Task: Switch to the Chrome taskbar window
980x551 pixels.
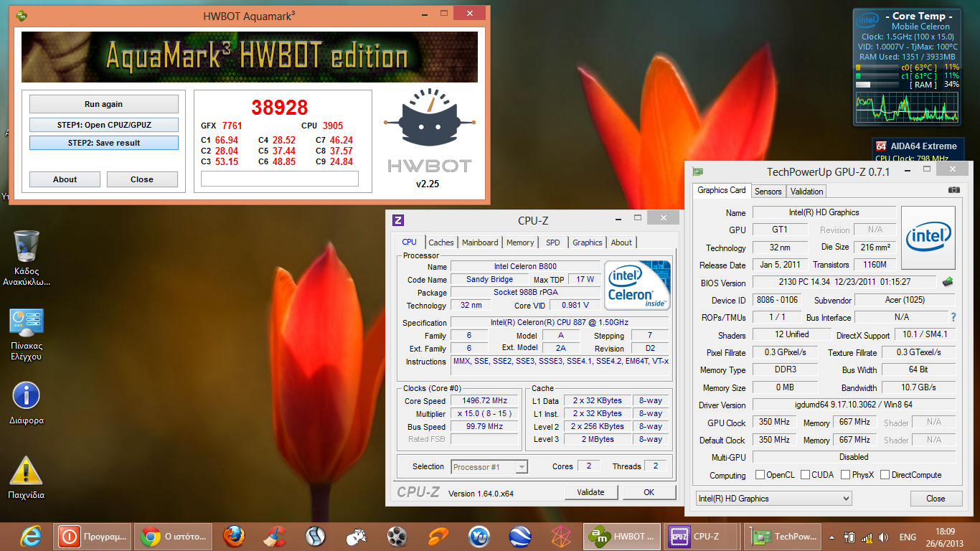Action: click(174, 536)
